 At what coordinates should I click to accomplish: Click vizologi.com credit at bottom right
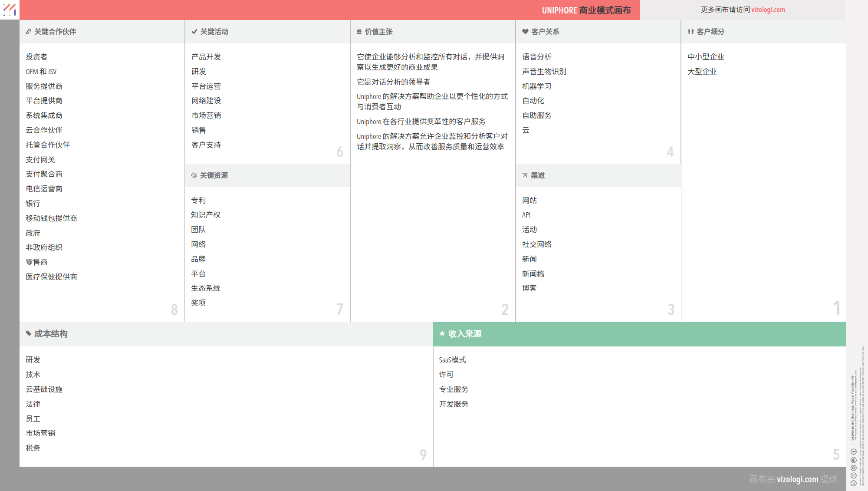click(797, 479)
